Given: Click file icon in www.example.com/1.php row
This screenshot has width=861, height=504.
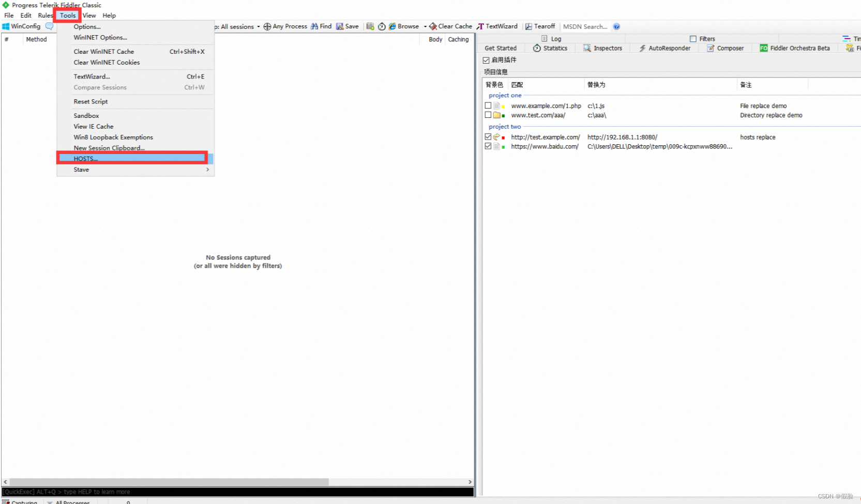Looking at the screenshot, I should point(497,105).
